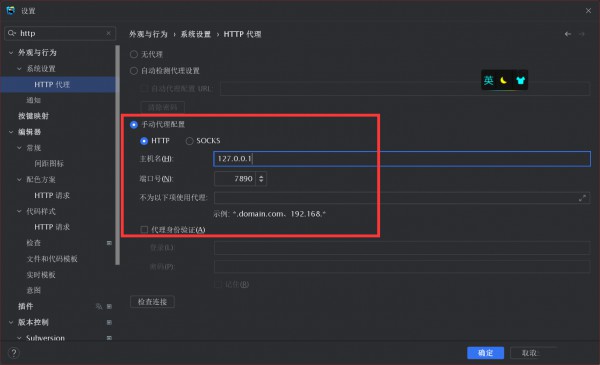Clear the http search field
This screenshot has height=365, width=600.
pyautogui.click(x=109, y=33)
